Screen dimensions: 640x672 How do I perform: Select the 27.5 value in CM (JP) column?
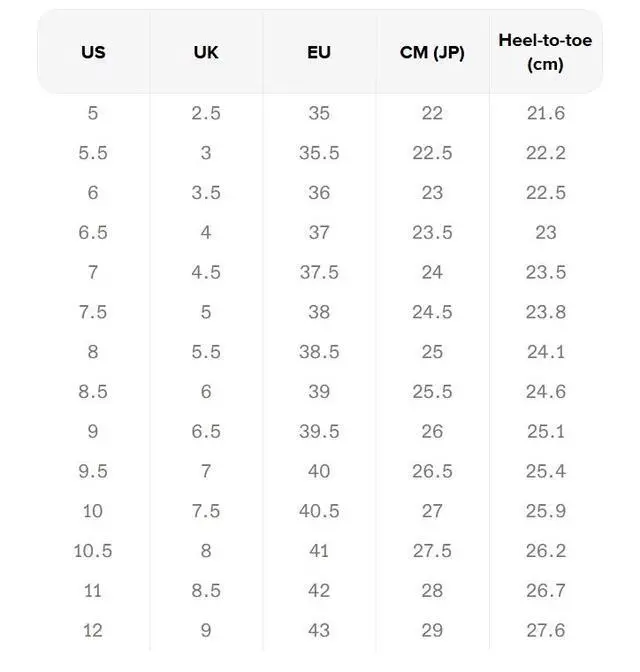(x=432, y=551)
